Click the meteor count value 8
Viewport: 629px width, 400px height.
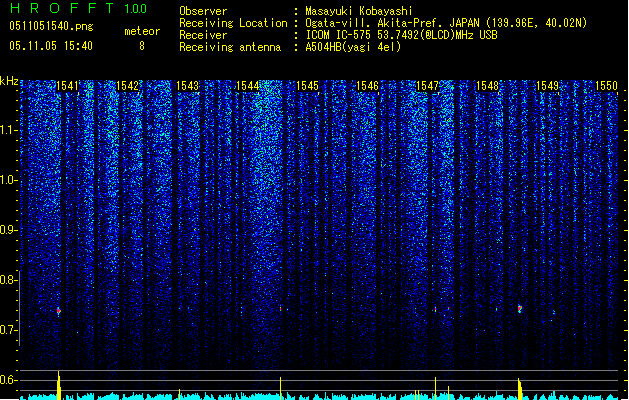pyautogui.click(x=142, y=46)
